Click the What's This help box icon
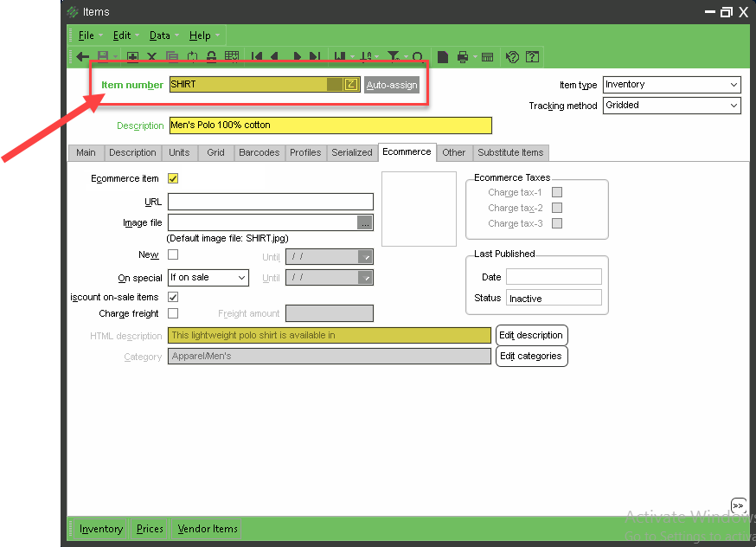Screen dimensions: 756x547 pyautogui.click(x=532, y=57)
